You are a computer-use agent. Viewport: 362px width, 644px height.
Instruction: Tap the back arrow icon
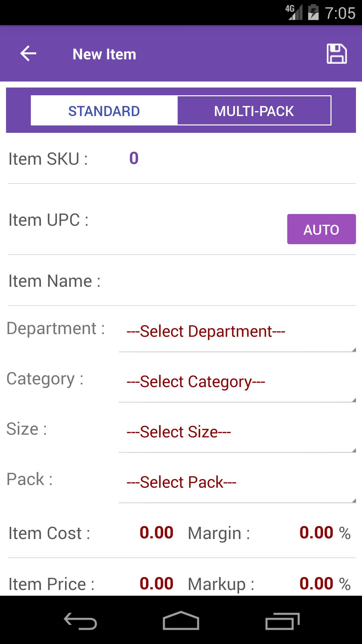pos(28,54)
